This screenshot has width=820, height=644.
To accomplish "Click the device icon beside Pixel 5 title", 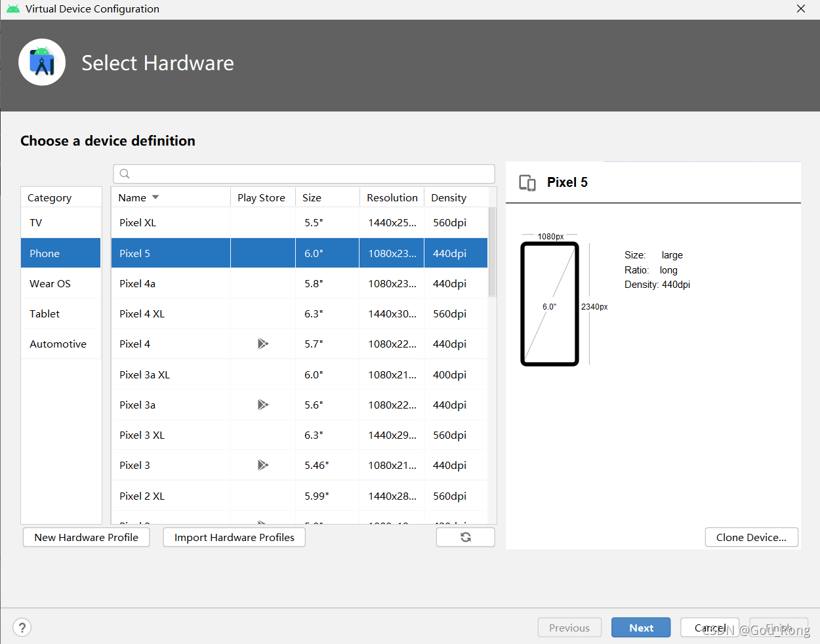I will point(527,182).
